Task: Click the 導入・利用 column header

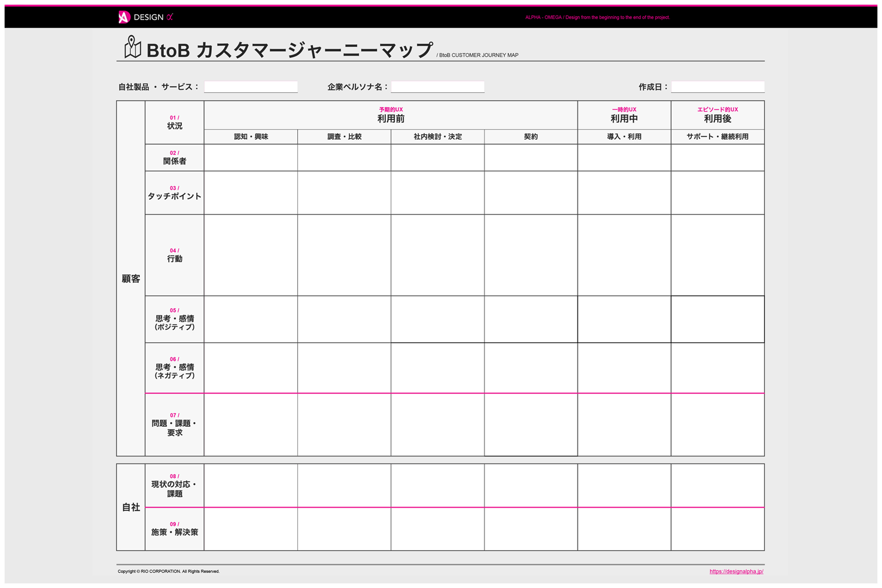Action: [624, 136]
